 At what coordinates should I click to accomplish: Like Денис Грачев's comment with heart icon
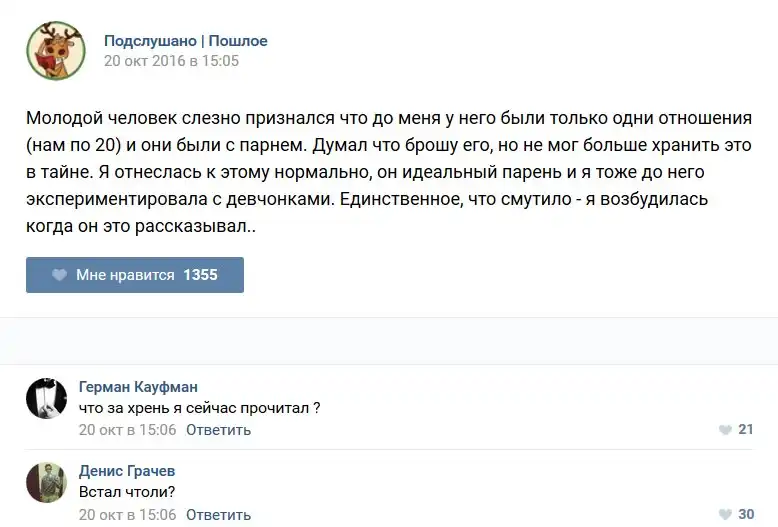click(x=725, y=514)
